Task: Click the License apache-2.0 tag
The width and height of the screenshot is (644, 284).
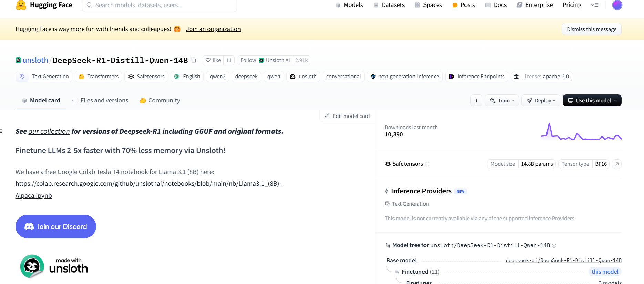Action: click(x=542, y=77)
